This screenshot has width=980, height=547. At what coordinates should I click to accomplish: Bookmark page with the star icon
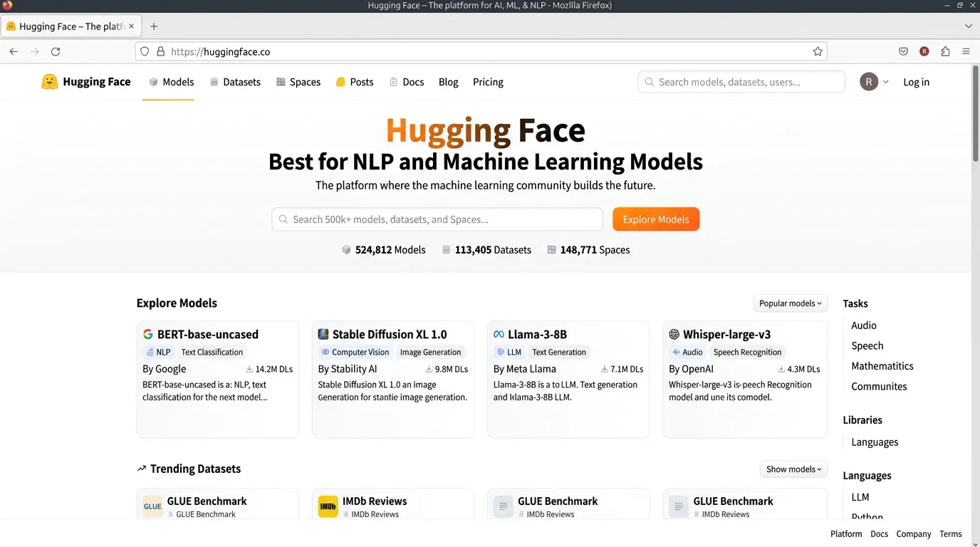point(818,51)
